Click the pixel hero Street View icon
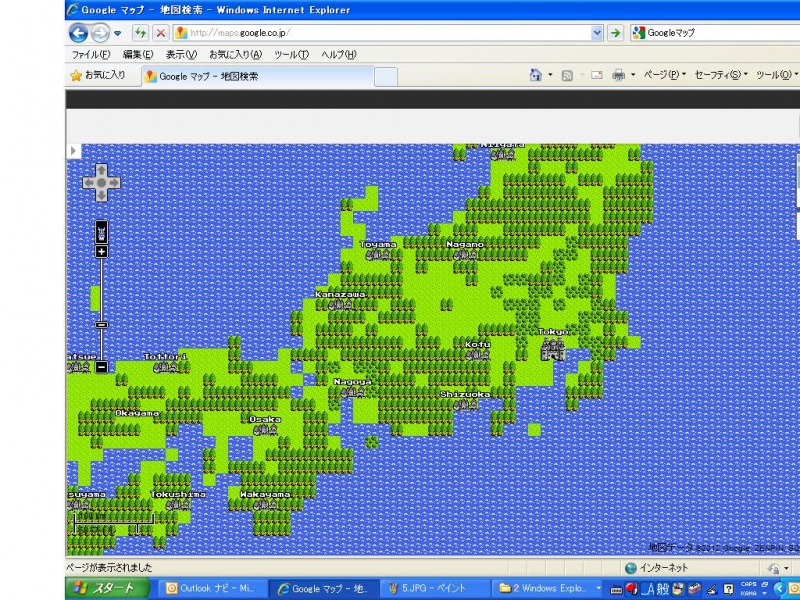The height and width of the screenshot is (600, 800). coord(102,233)
